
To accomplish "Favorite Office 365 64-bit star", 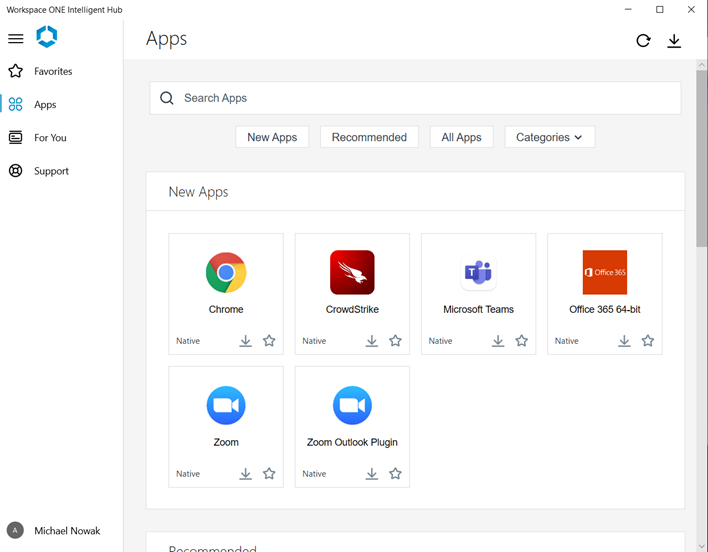I will (x=648, y=340).
